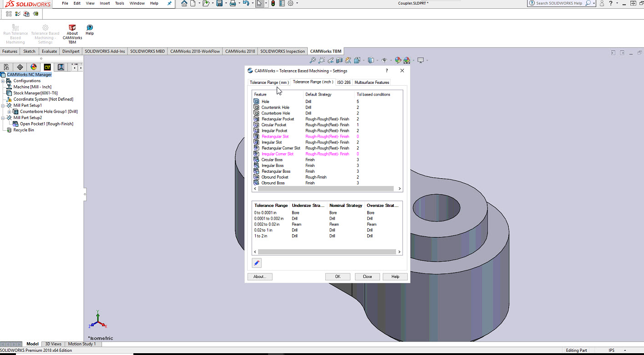644x355 pixels.
Task: Click the Print icon
Action: (233, 3)
